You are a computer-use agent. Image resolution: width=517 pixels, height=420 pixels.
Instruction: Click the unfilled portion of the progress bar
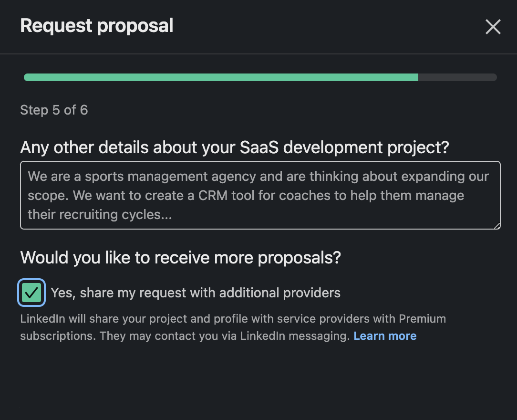coord(457,77)
